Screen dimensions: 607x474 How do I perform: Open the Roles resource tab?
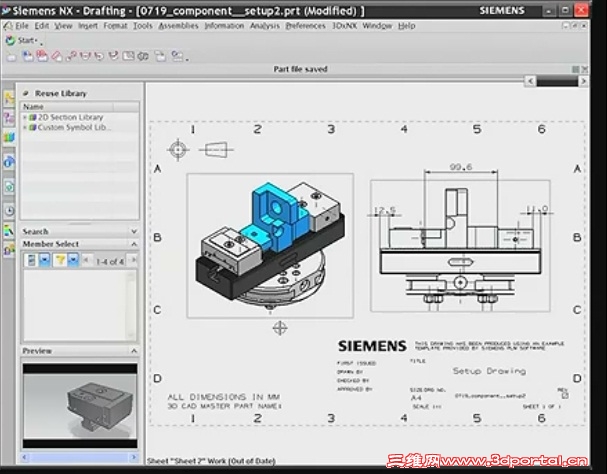(x=9, y=250)
